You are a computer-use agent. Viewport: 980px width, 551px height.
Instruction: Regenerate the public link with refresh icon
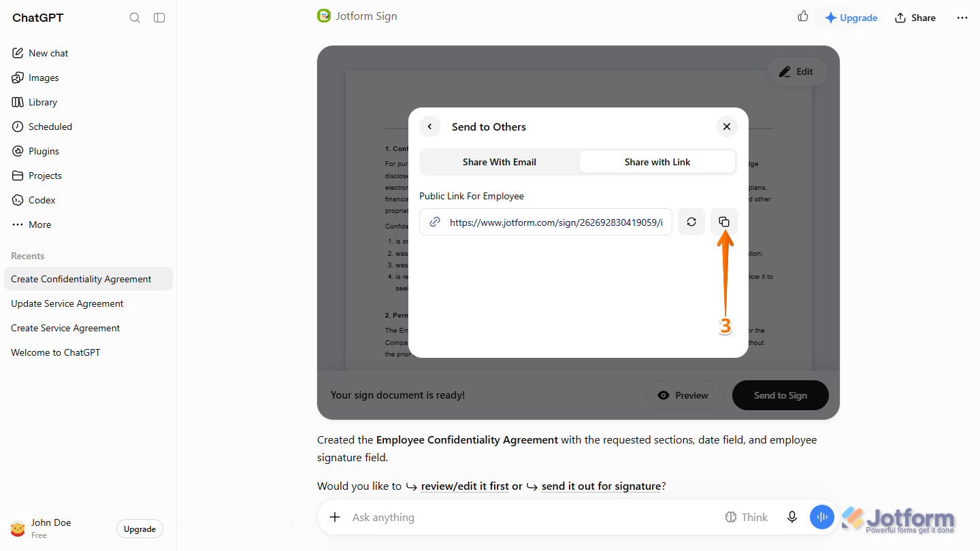tap(691, 222)
